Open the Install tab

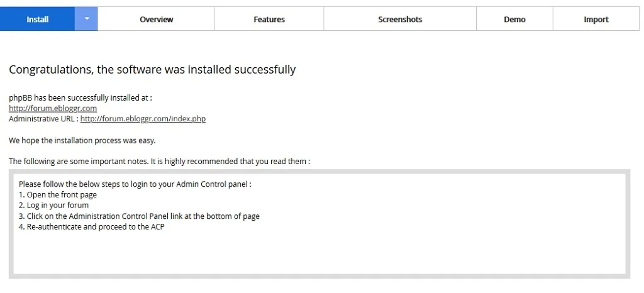click(37, 19)
